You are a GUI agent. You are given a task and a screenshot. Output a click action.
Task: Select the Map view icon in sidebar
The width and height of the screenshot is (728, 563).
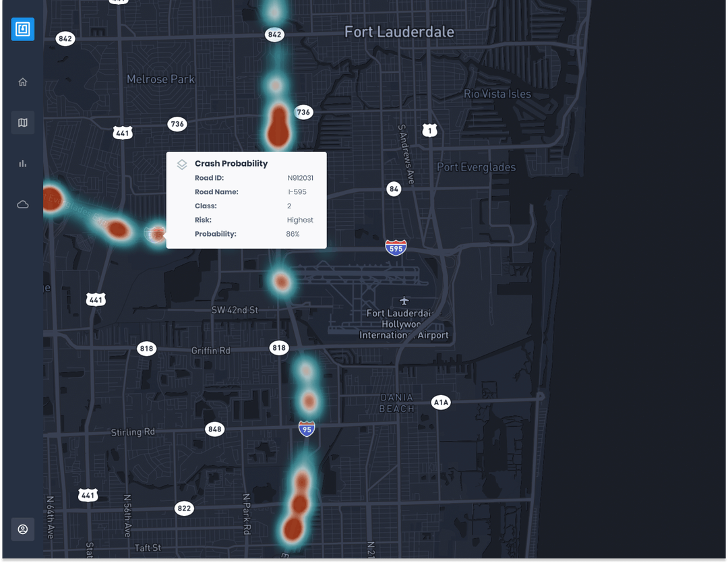click(x=22, y=122)
